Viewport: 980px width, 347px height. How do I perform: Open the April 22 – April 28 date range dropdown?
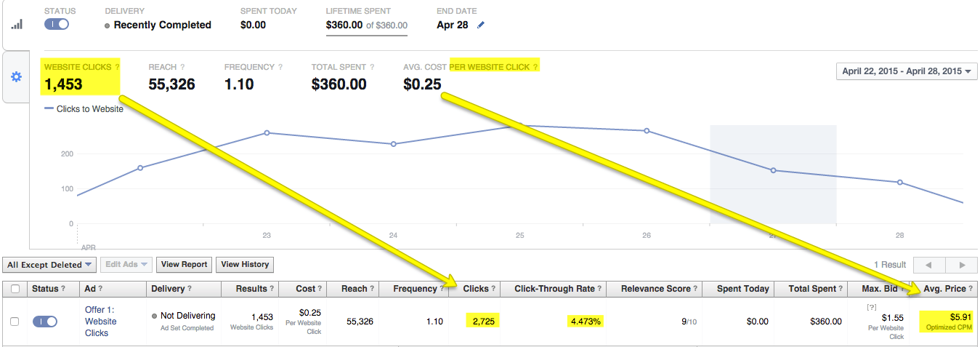point(907,71)
